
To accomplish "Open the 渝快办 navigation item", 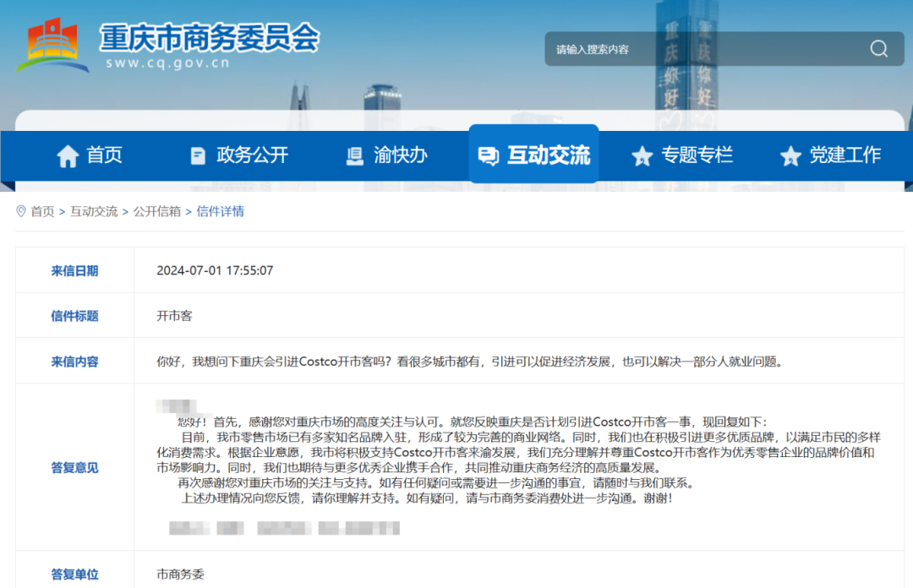I will (x=400, y=155).
